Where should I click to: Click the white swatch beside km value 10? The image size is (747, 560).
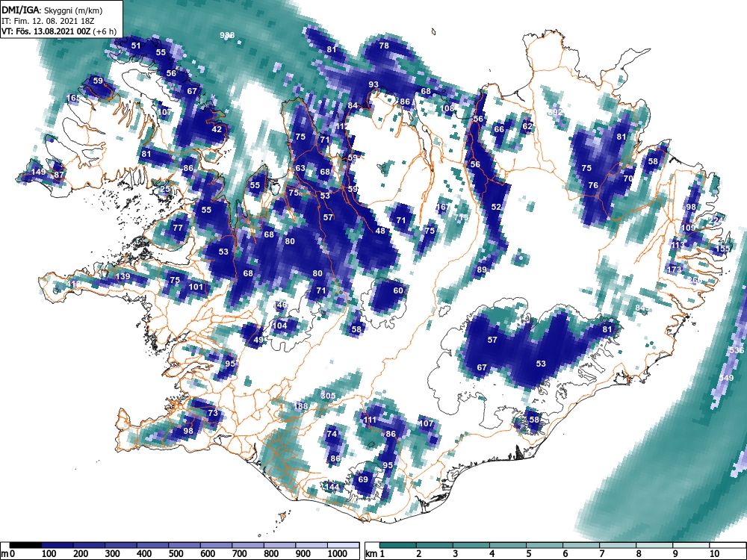point(728,545)
